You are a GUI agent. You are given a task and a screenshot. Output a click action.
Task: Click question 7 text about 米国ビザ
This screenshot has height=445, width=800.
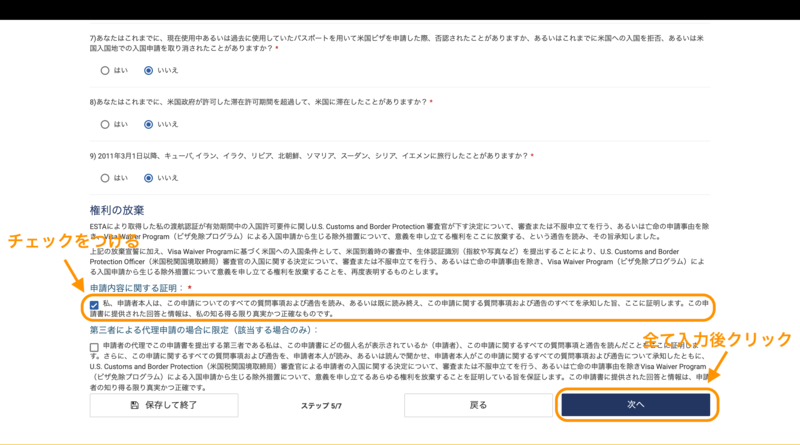coord(396,43)
